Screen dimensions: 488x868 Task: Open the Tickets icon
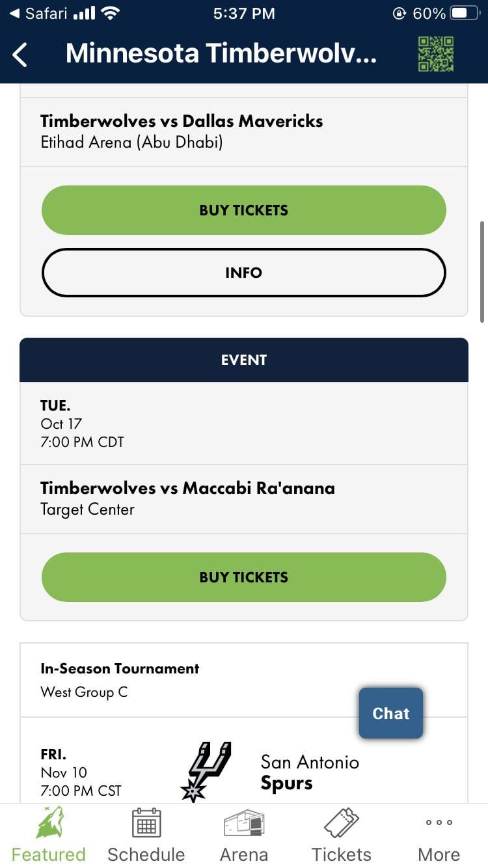pyautogui.click(x=341, y=822)
